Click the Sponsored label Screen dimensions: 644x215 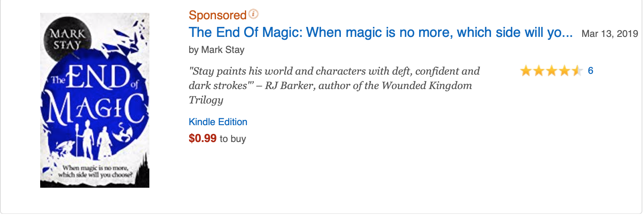[x=217, y=15]
